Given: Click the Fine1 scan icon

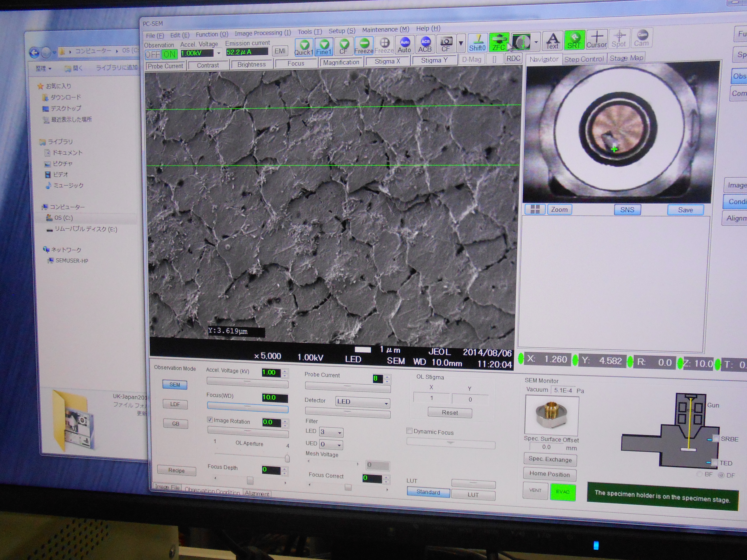Looking at the screenshot, I should [324, 47].
